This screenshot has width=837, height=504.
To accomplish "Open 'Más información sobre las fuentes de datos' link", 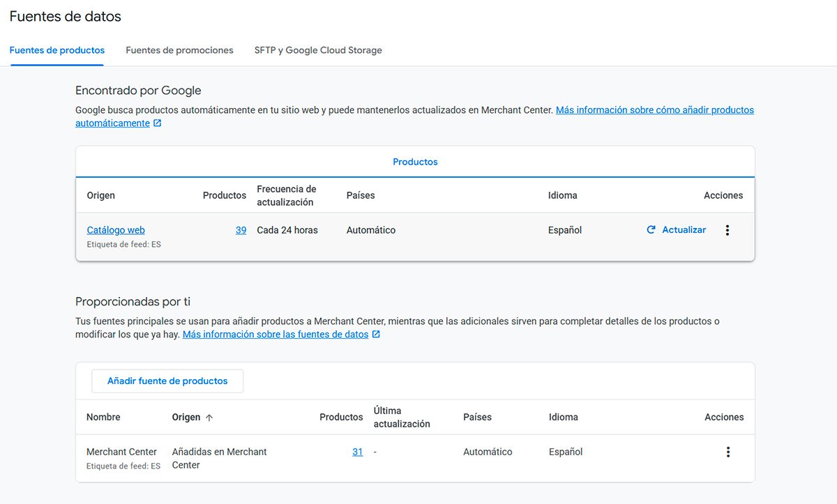I will pyautogui.click(x=275, y=335).
